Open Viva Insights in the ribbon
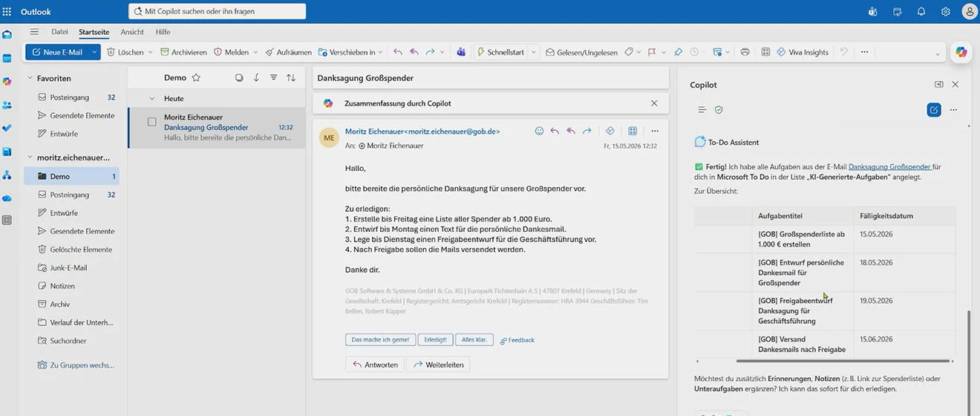Viewport: 980px width, 416px height. (x=803, y=52)
